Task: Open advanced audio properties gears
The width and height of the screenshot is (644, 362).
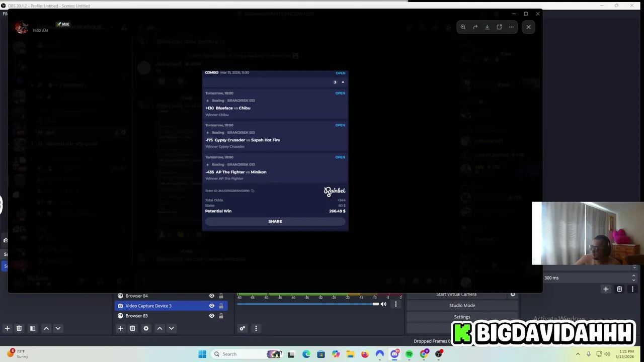Action: (242, 328)
